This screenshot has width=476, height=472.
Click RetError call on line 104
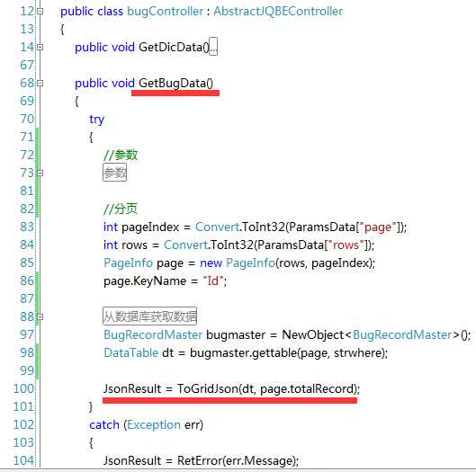[200, 460]
